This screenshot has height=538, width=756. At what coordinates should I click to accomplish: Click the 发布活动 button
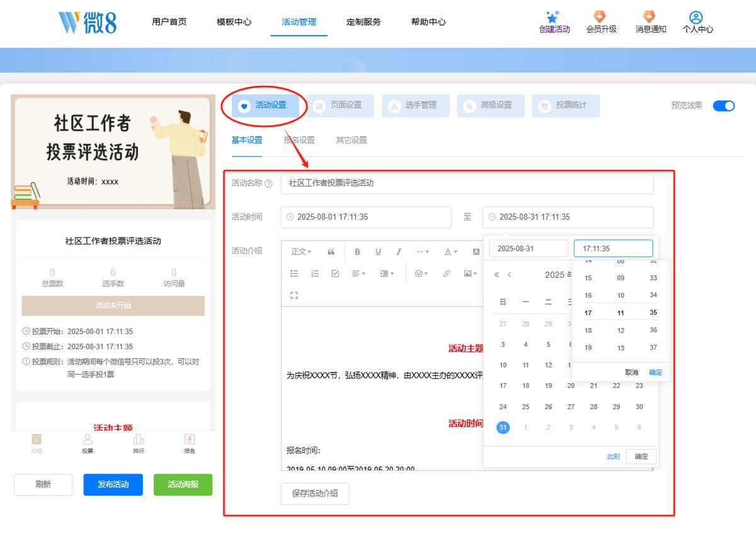click(113, 484)
